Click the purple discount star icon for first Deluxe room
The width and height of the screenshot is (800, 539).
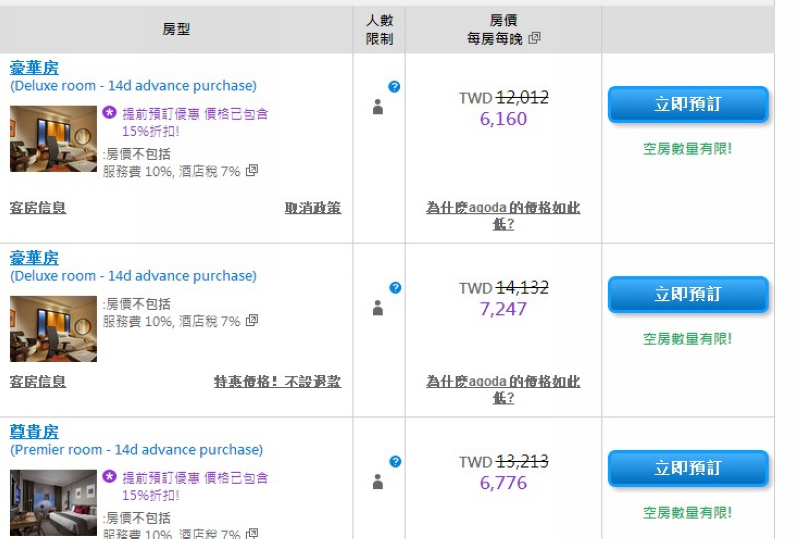pos(109,112)
